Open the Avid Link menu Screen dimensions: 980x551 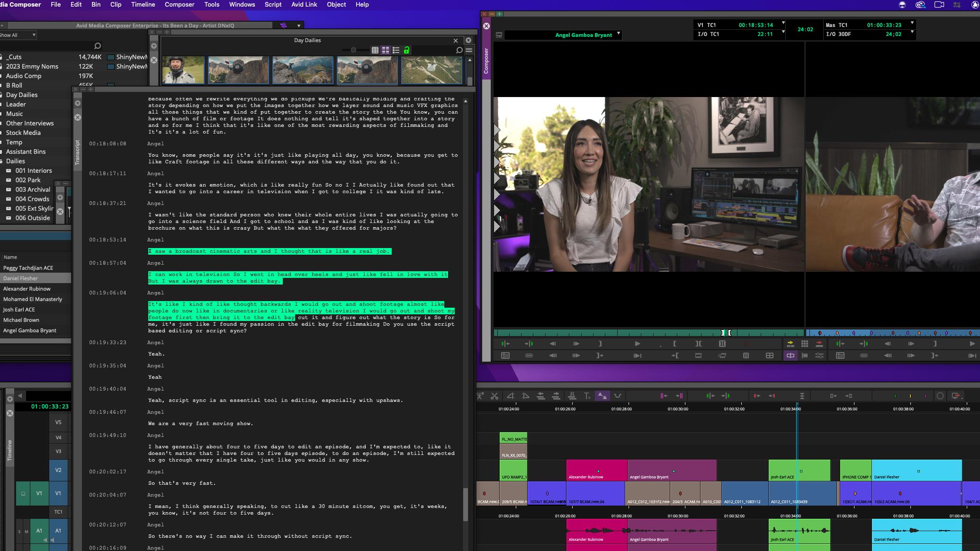304,5
